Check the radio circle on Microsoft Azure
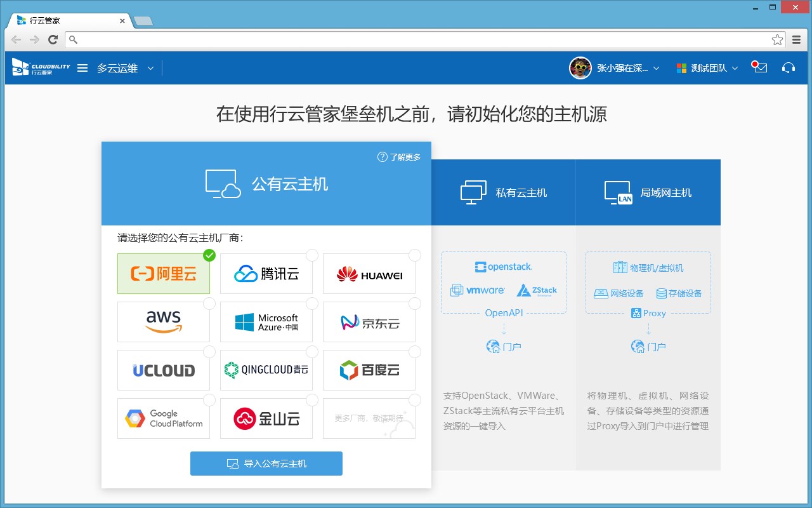Image resolution: width=812 pixels, height=508 pixels. [312, 304]
